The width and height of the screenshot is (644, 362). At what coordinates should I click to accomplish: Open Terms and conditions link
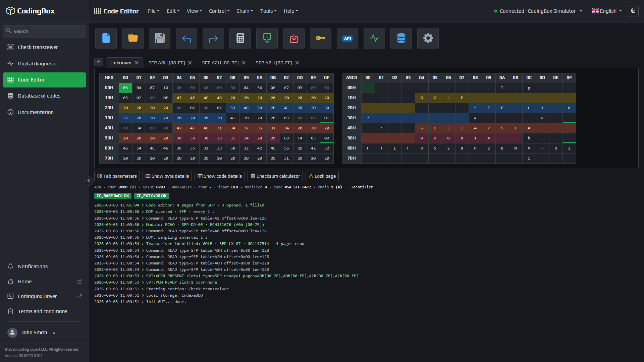pos(44,311)
